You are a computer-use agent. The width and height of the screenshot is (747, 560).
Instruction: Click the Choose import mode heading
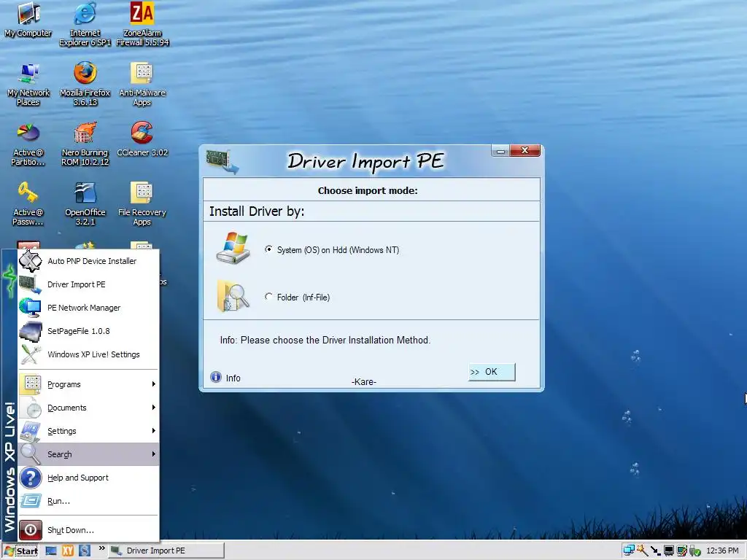click(x=368, y=190)
